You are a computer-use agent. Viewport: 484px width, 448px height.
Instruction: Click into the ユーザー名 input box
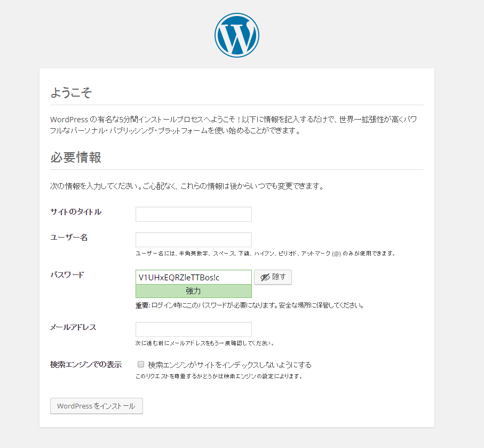coord(193,240)
